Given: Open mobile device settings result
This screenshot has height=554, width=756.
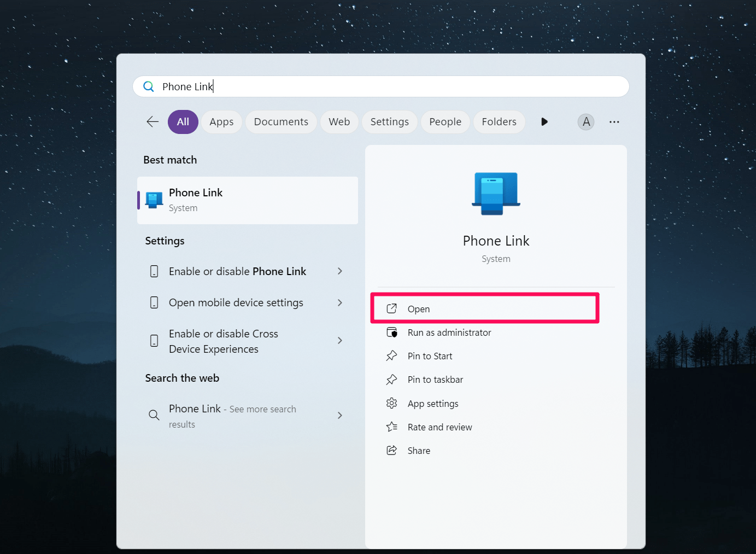Looking at the screenshot, I should pos(248,302).
